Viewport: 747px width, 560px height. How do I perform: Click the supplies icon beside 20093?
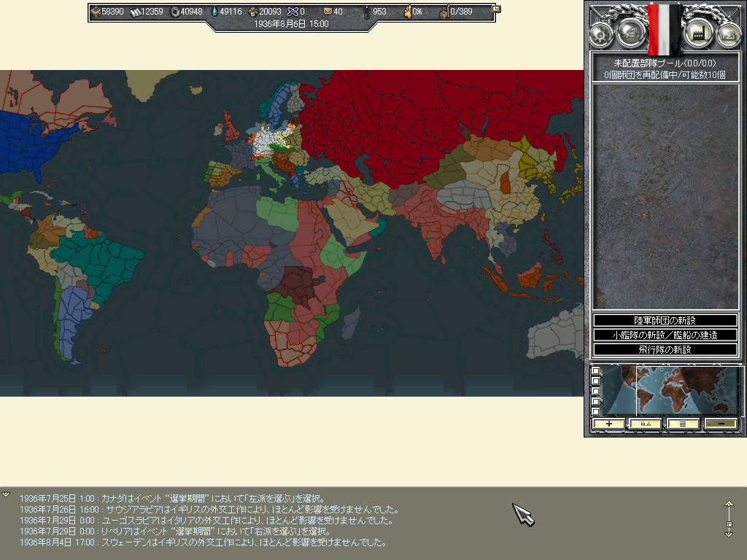coord(253,12)
